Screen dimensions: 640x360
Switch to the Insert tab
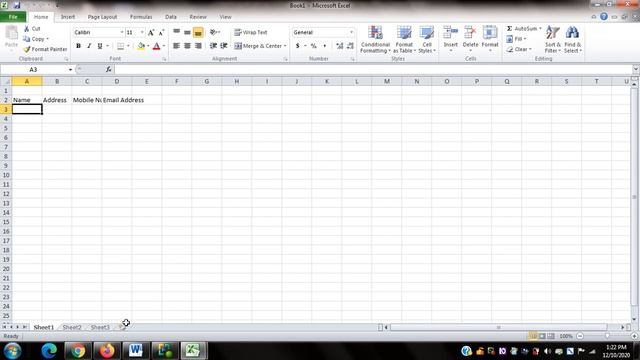click(x=68, y=17)
